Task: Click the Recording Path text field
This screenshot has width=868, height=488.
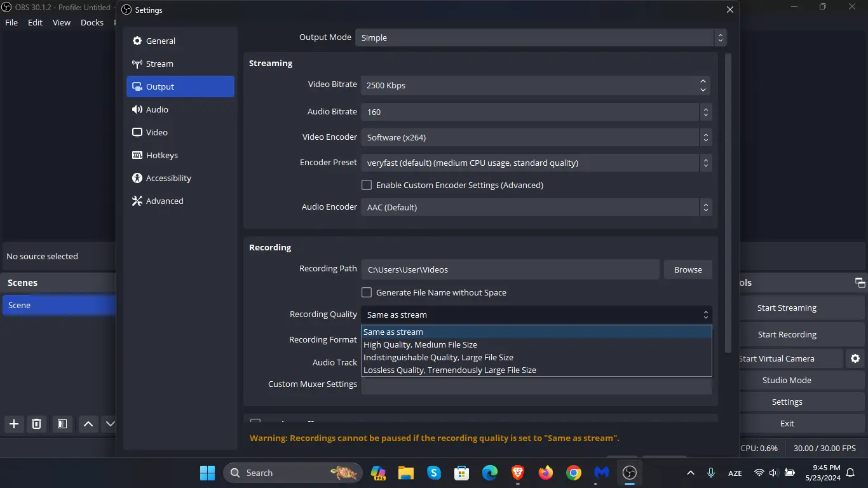Action: point(510,269)
